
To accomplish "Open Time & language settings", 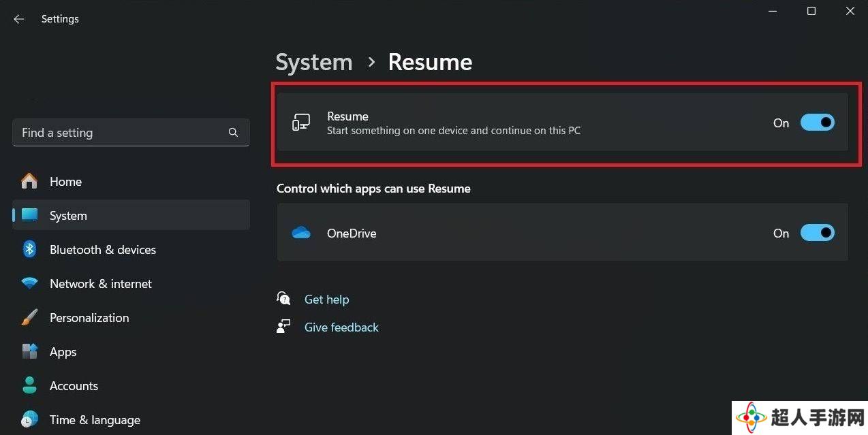I will [131, 419].
